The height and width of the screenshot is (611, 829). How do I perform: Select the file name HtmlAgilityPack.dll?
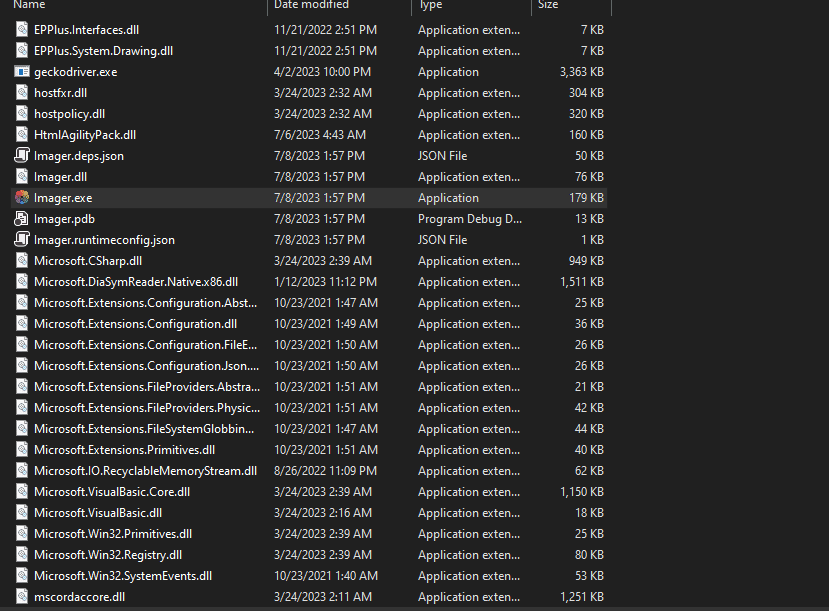(x=85, y=135)
